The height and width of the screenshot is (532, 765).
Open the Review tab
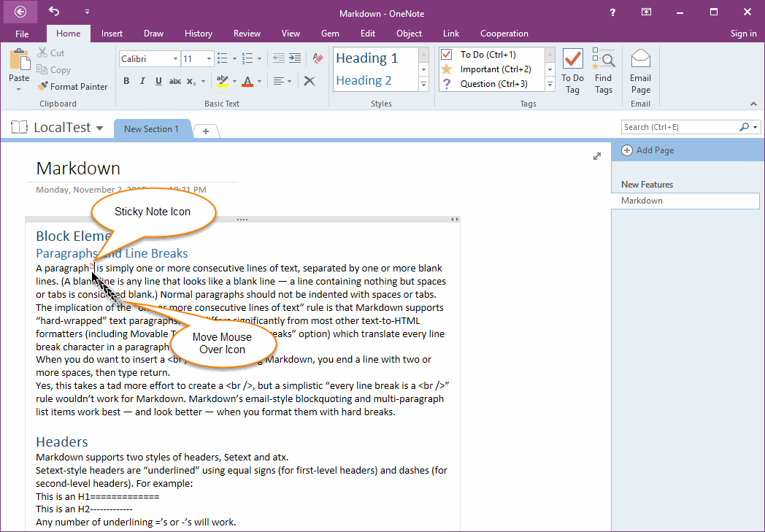tap(247, 33)
